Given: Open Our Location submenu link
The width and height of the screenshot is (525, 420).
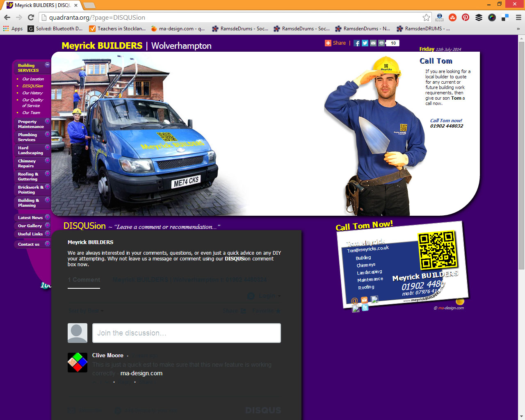Looking at the screenshot, I should [x=33, y=79].
